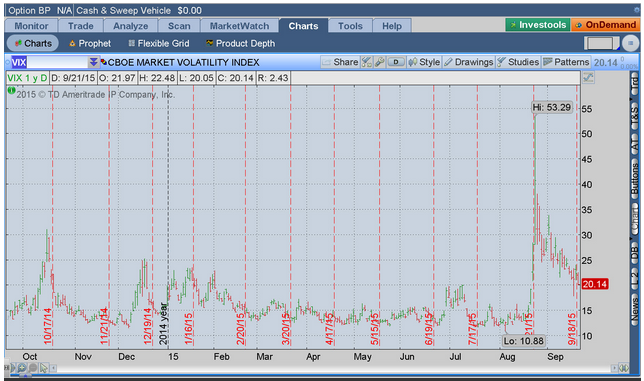Toggle the chart view icon above price axis
Image resolution: width=644 pixels, height=381 pixels.
(x=588, y=77)
